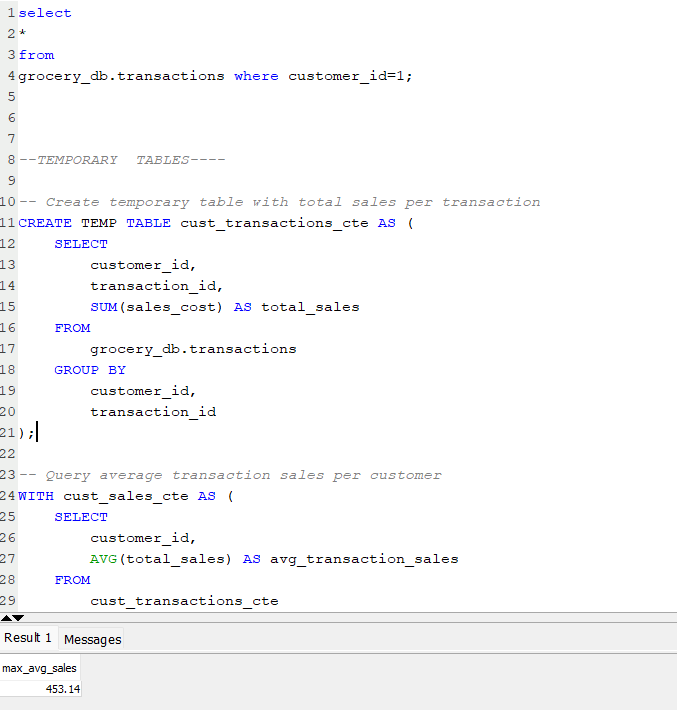Click the AVG function on line 27

(x=104, y=559)
